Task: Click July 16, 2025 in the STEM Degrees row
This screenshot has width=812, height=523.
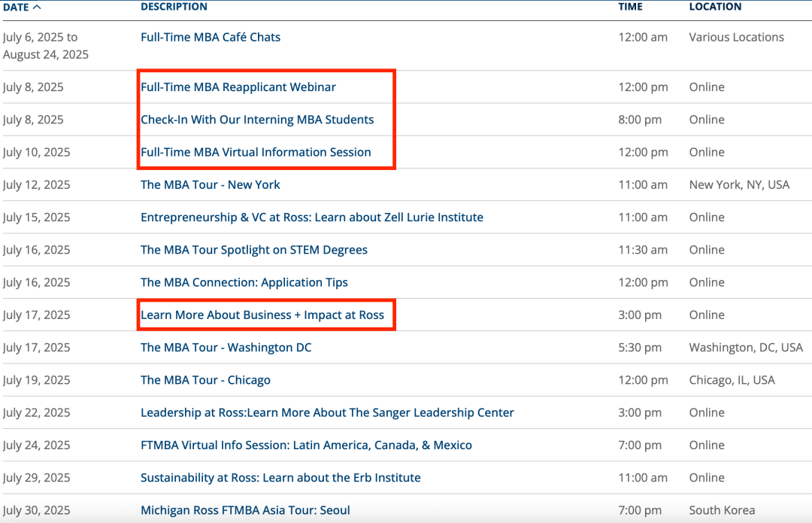Action: pos(36,251)
